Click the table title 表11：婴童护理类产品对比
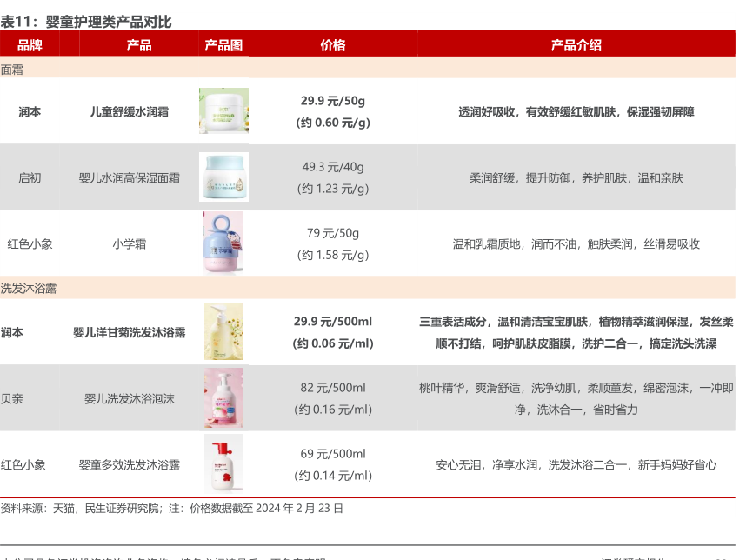Viewport: 753px width, 560px height. tap(86, 22)
